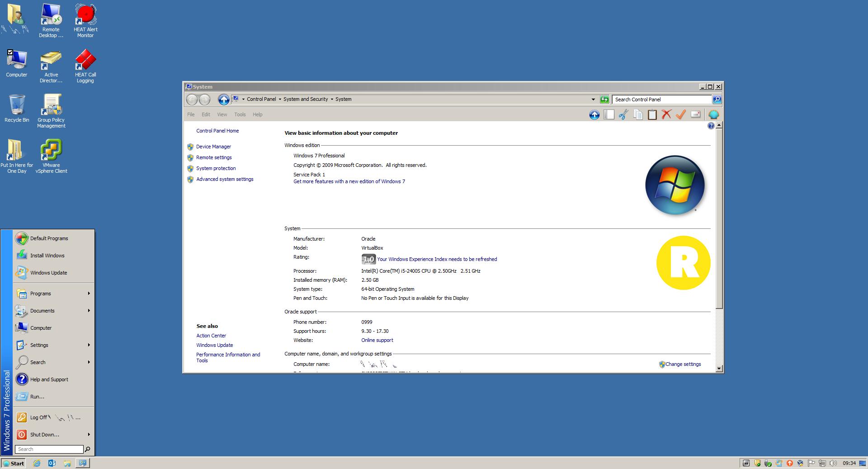Open the View menu
The height and width of the screenshot is (469, 868).
pyautogui.click(x=222, y=115)
